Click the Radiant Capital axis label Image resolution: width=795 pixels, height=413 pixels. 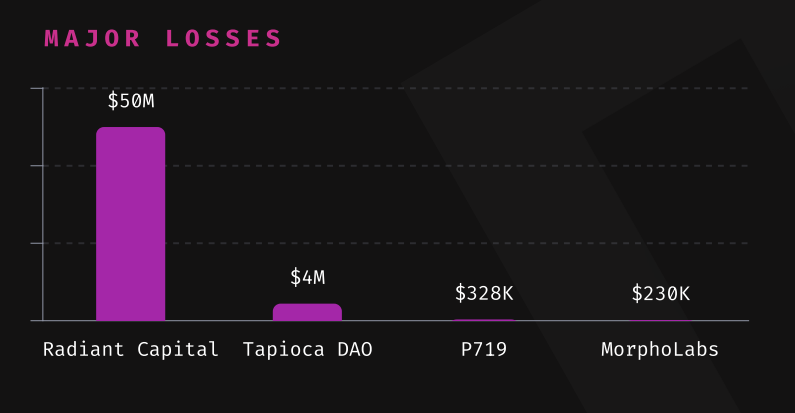tap(130, 349)
